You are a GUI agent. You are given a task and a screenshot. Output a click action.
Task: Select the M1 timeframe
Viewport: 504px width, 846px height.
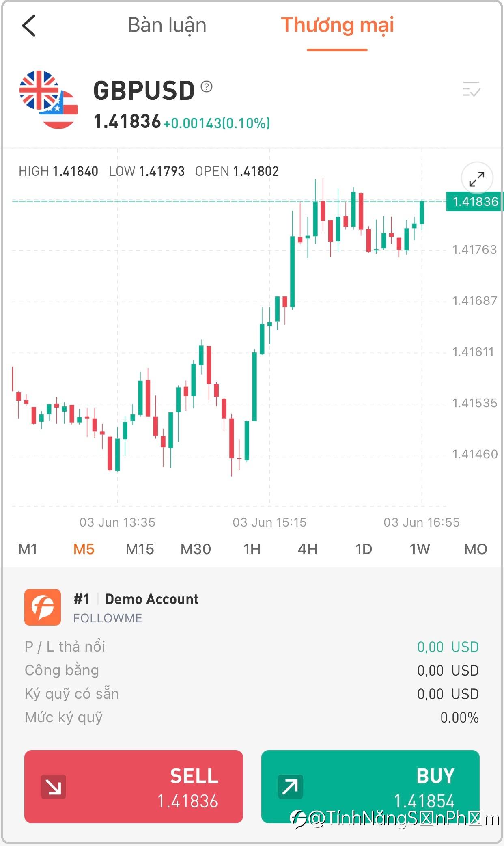tap(28, 549)
